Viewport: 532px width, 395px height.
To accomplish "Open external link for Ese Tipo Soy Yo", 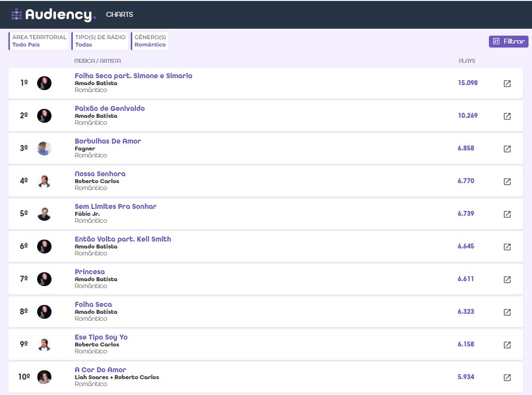I will (x=507, y=345).
